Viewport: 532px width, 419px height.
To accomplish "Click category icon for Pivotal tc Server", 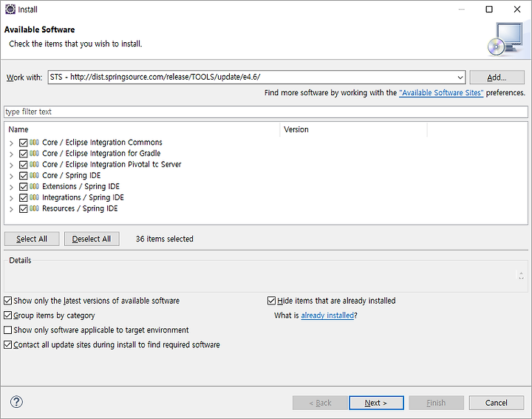I will 34,165.
